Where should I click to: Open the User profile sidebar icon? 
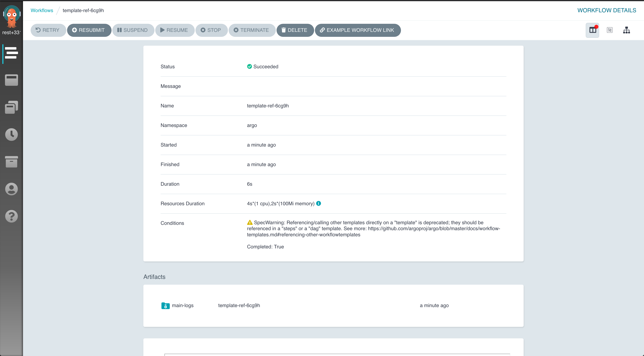11,189
